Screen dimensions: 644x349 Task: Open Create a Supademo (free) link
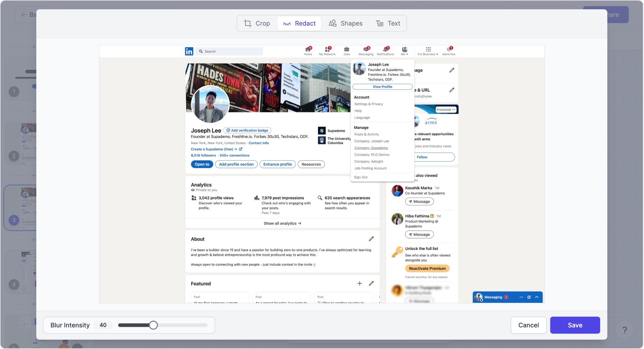pyautogui.click(x=216, y=149)
